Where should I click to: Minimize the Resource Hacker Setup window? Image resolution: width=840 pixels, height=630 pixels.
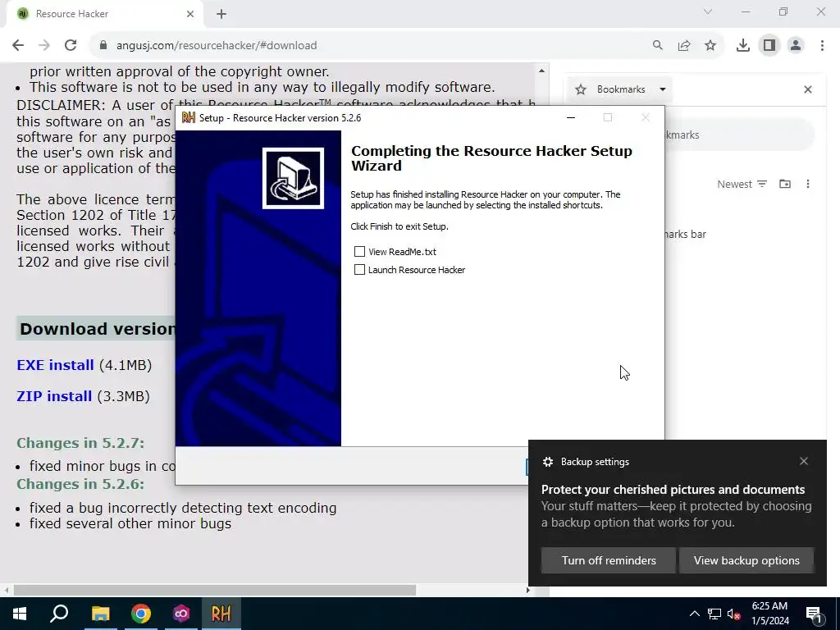pyautogui.click(x=571, y=118)
